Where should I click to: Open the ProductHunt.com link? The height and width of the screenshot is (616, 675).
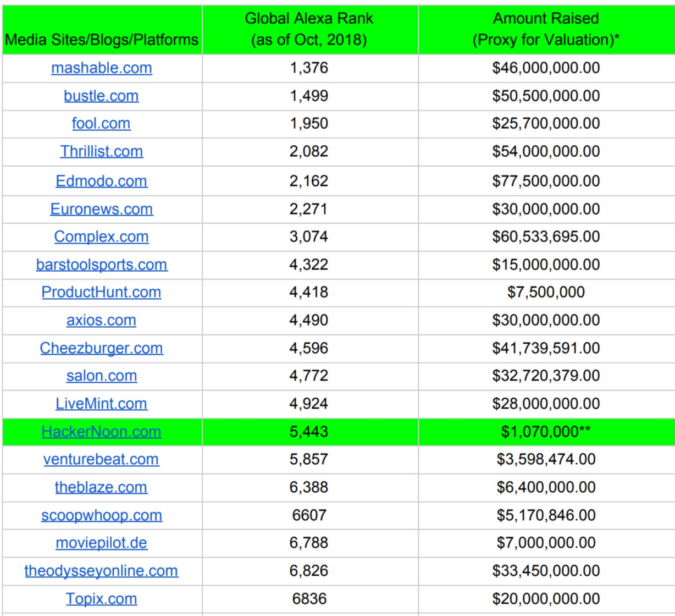[102, 292]
